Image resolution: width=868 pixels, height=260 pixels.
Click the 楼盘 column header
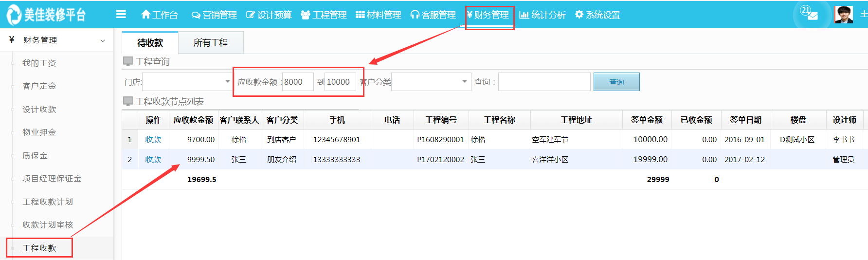[x=798, y=120]
